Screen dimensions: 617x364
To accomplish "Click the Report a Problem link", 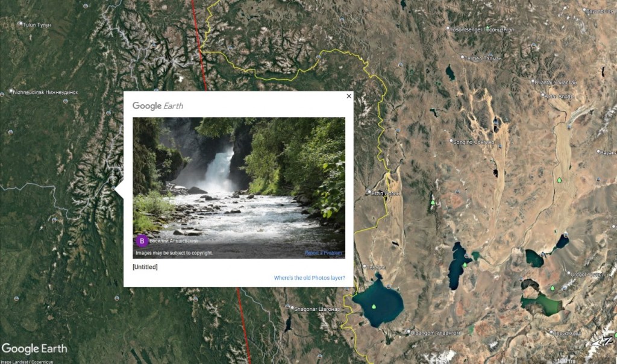I will 324,253.
